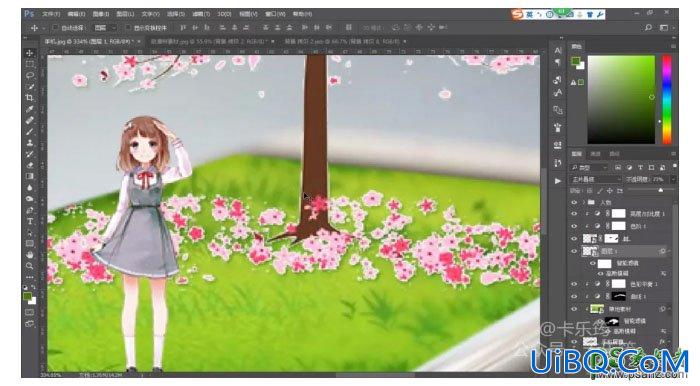
Task: Hide the 色阶 1 adjustment layer
Action: (574, 226)
